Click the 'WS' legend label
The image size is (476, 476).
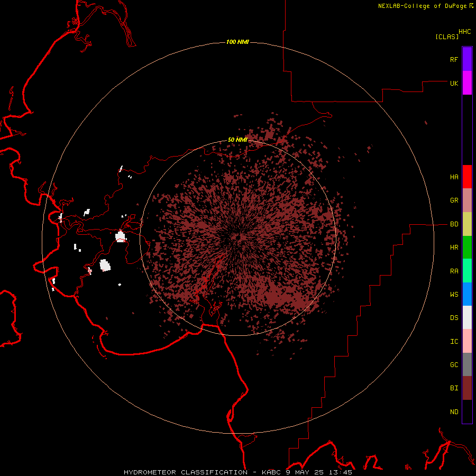click(x=454, y=295)
